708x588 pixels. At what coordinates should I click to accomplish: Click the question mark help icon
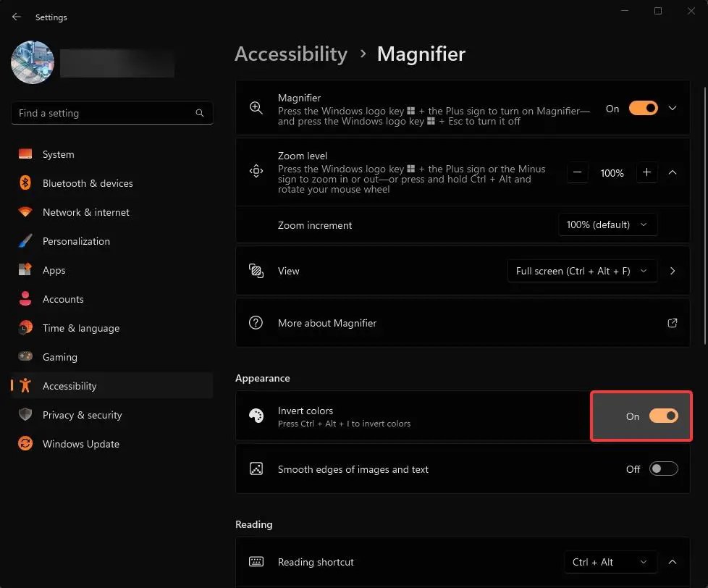[x=256, y=322]
